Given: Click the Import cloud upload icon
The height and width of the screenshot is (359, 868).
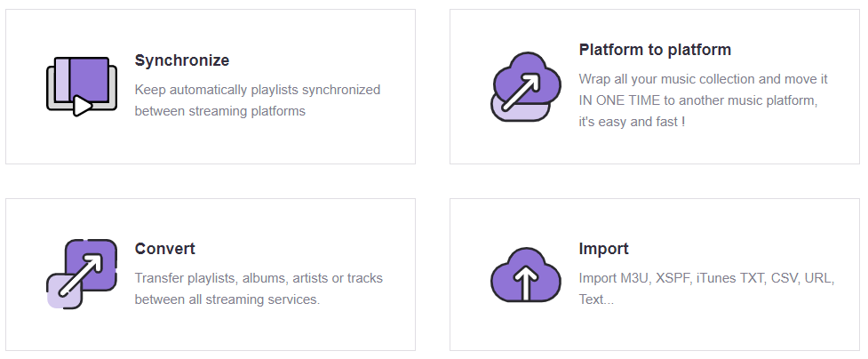Looking at the screenshot, I should pyautogui.click(x=526, y=275).
